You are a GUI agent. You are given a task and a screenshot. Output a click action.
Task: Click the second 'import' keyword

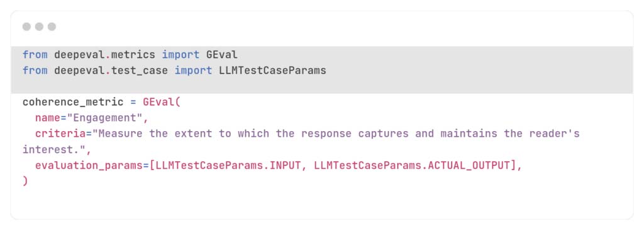194,71
